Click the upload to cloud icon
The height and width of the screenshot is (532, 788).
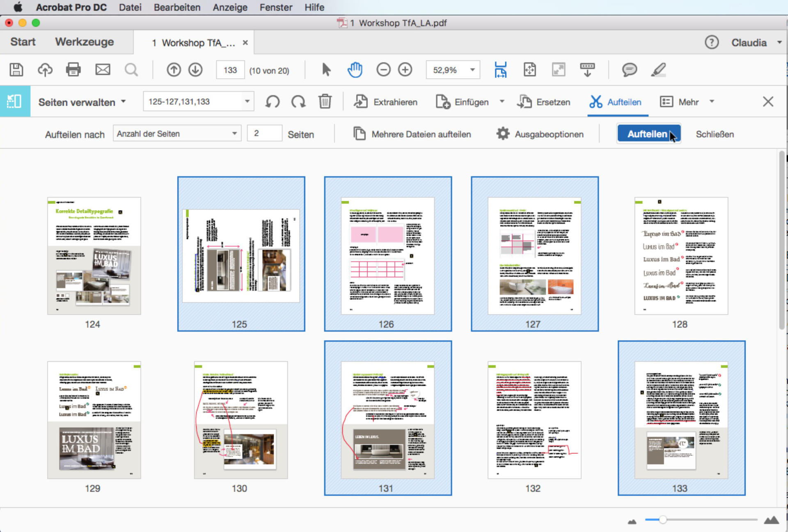click(x=45, y=70)
